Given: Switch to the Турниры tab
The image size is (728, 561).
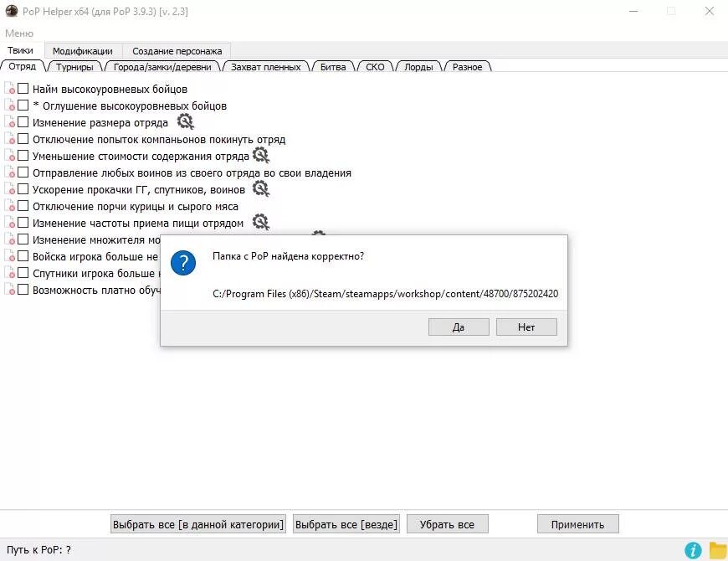Looking at the screenshot, I should click(x=75, y=66).
